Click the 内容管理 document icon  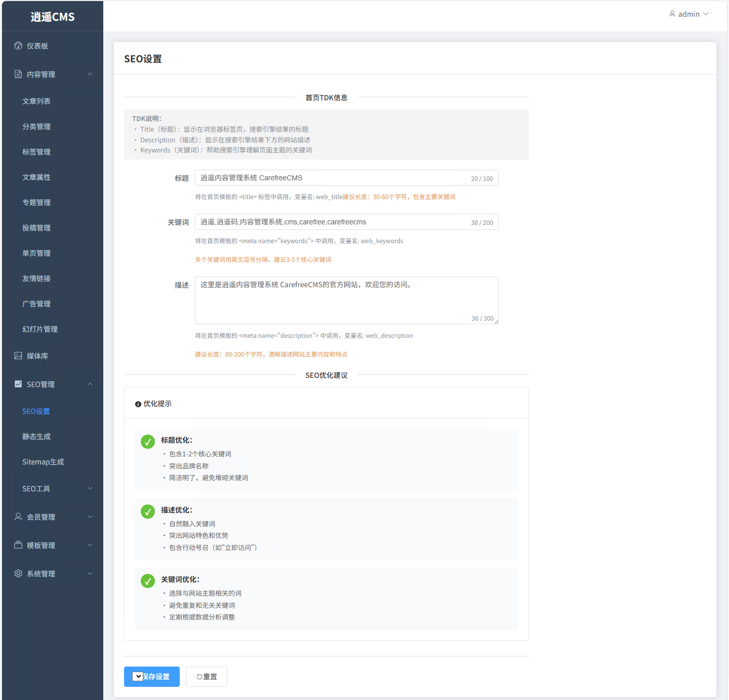pos(18,74)
